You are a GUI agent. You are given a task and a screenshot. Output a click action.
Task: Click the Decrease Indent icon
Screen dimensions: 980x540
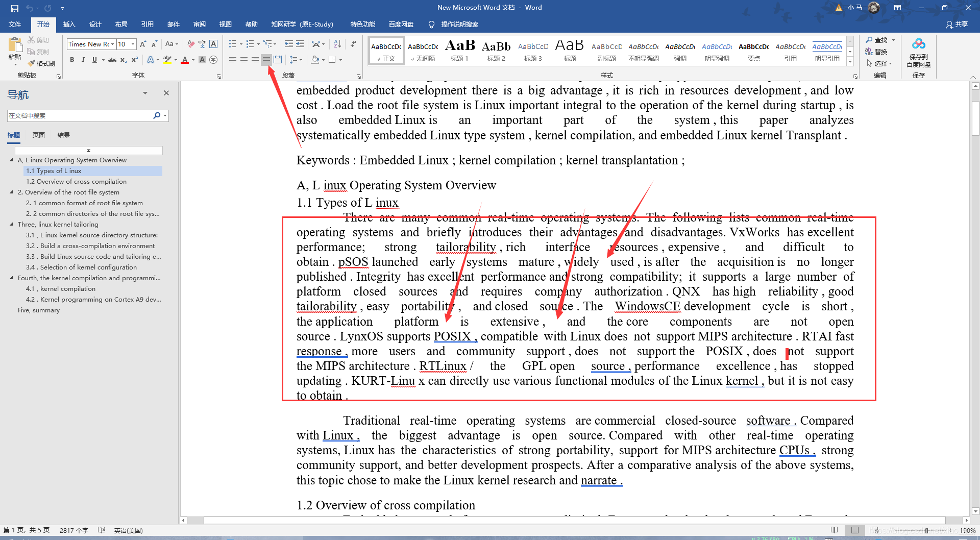coord(289,44)
